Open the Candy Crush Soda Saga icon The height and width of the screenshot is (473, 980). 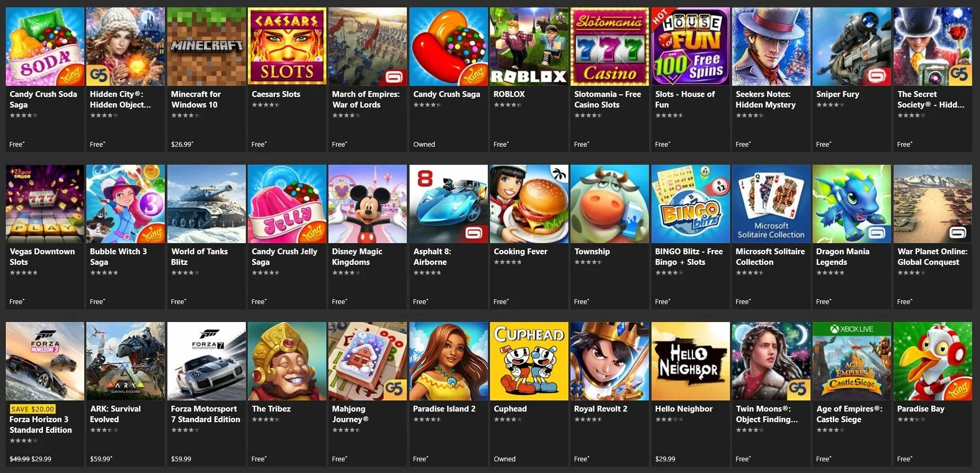pyautogui.click(x=45, y=46)
